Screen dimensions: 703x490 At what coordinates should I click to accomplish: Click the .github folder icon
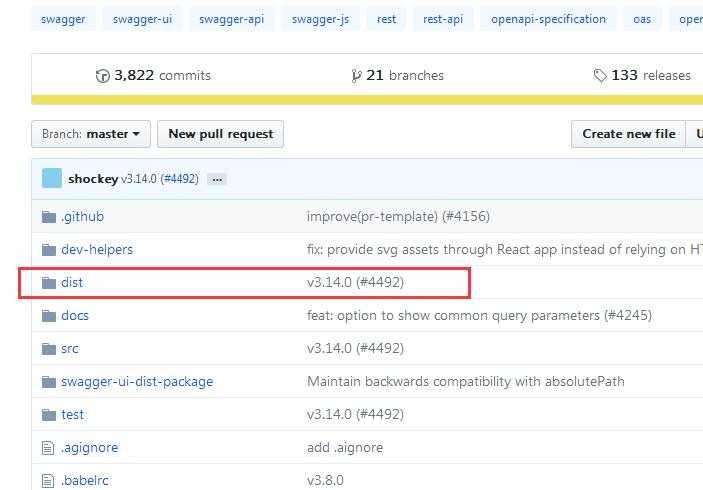tap(48, 217)
